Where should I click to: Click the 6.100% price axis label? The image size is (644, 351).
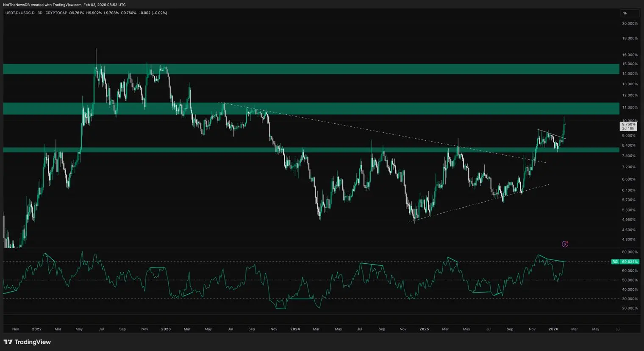(629, 190)
